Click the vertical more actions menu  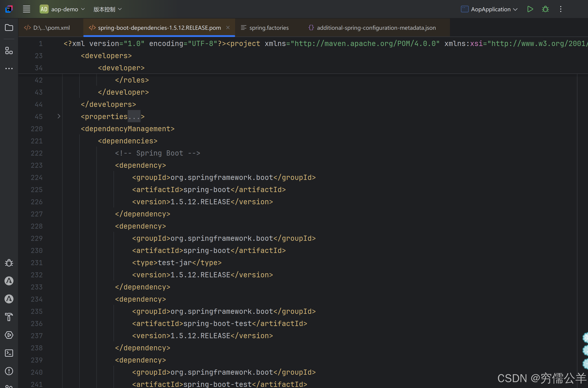click(x=561, y=9)
